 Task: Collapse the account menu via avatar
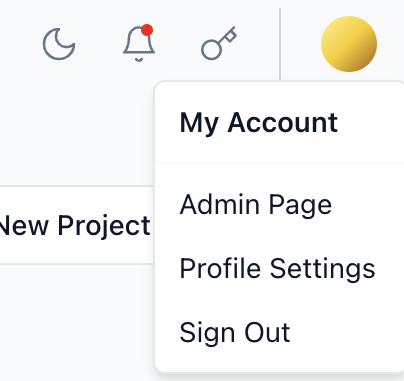(349, 44)
